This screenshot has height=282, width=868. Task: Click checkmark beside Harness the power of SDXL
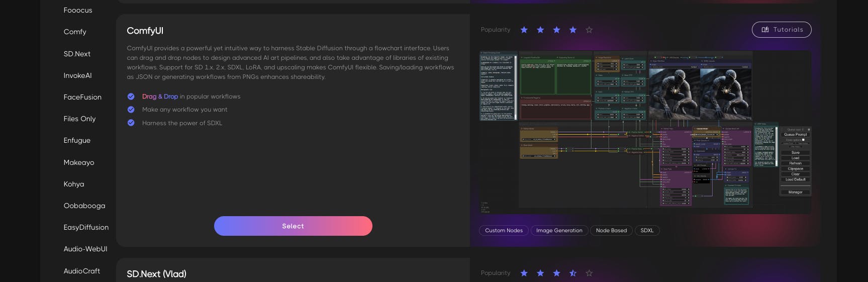[x=131, y=123]
